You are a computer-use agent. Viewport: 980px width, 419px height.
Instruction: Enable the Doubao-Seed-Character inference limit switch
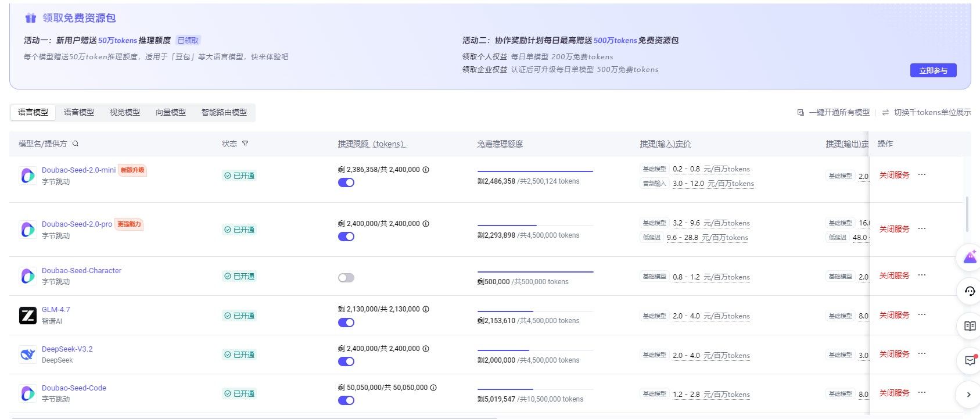click(x=346, y=278)
